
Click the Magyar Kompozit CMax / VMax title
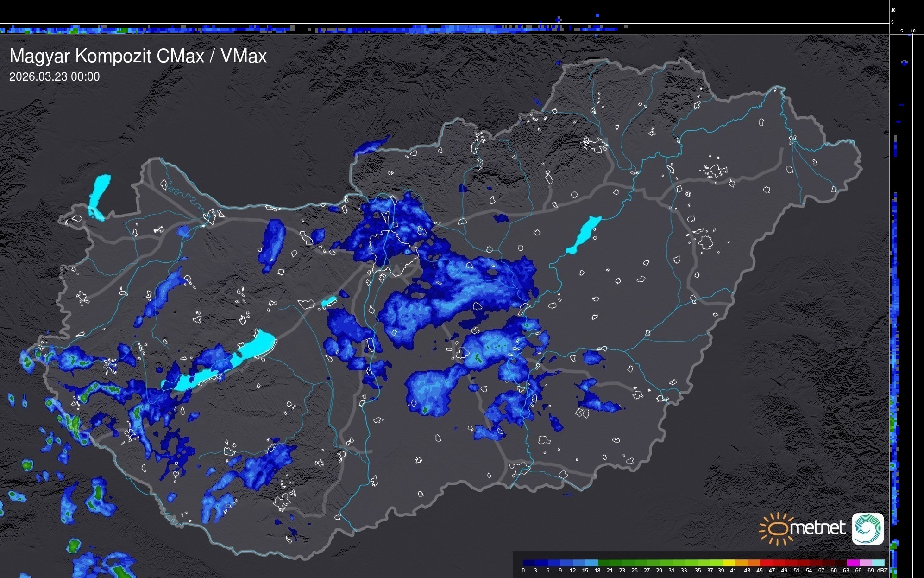pyautogui.click(x=138, y=56)
